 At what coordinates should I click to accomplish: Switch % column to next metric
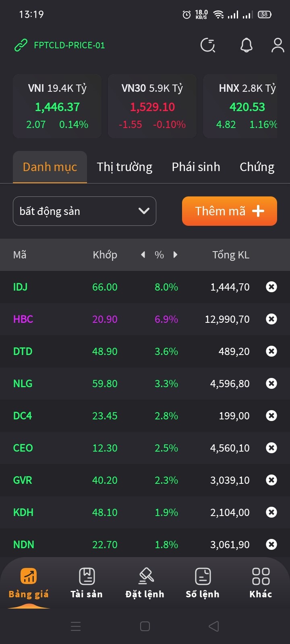pyautogui.click(x=175, y=255)
